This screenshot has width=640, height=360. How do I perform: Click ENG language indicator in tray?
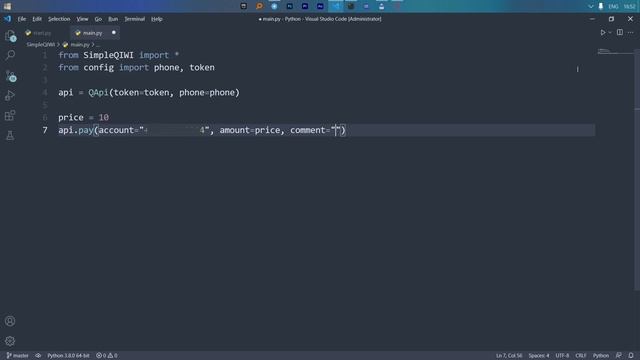coord(613,7)
